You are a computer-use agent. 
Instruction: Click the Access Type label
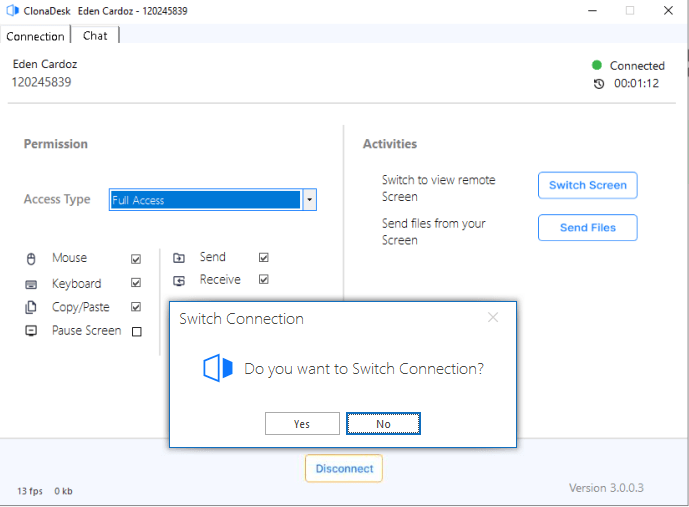click(57, 200)
